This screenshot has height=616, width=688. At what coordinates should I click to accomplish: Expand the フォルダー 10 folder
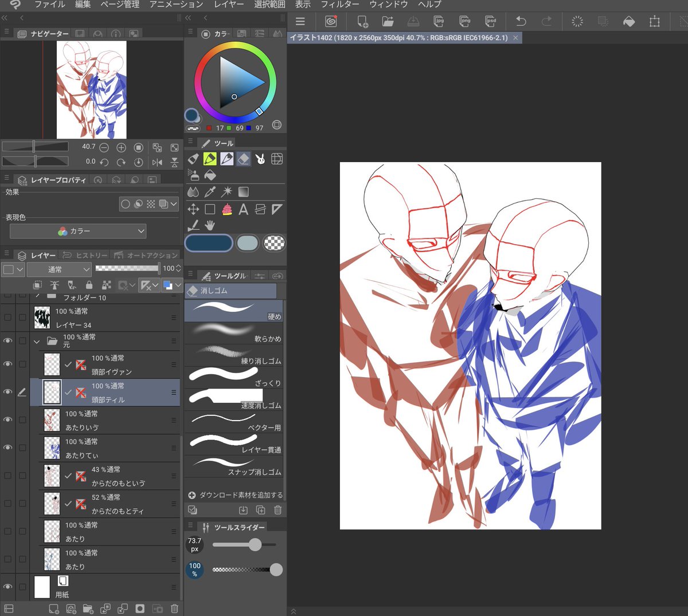[37, 296]
